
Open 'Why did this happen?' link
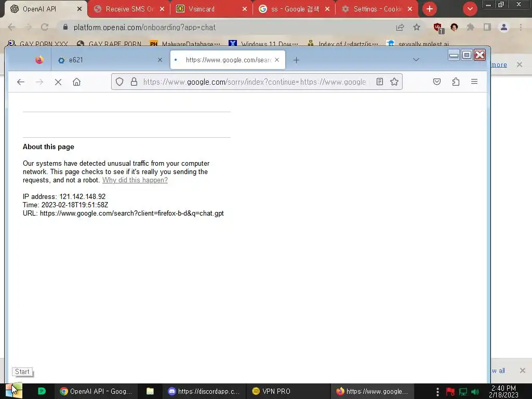click(x=135, y=180)
